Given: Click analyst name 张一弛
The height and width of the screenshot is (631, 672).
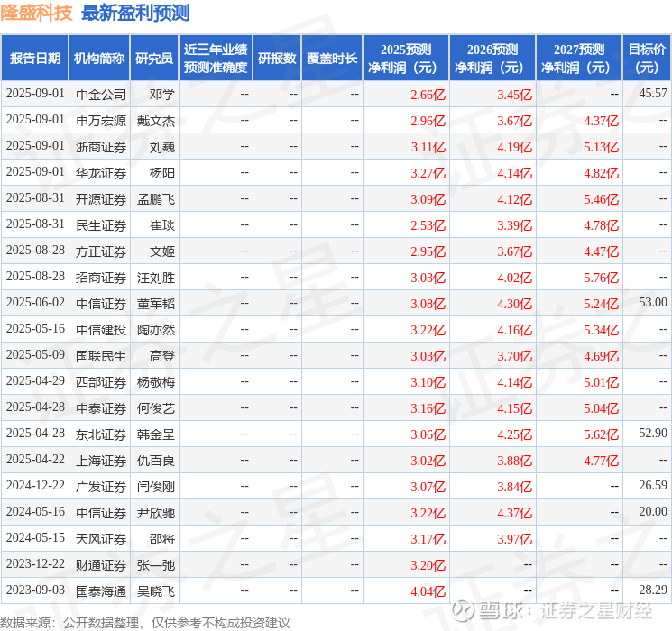Looking at the screenshot, I should (x=156, y=565).
